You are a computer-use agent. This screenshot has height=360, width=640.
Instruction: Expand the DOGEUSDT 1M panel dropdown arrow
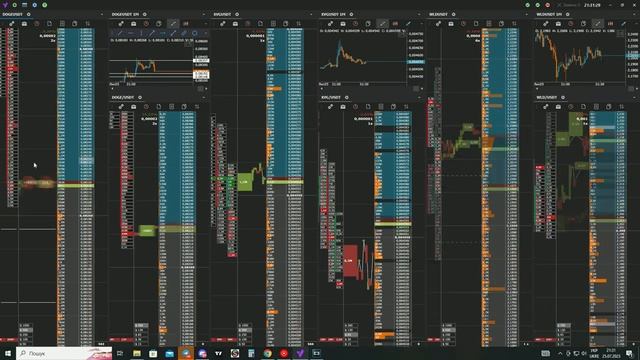pyautogui.click(x=204, y=14)
